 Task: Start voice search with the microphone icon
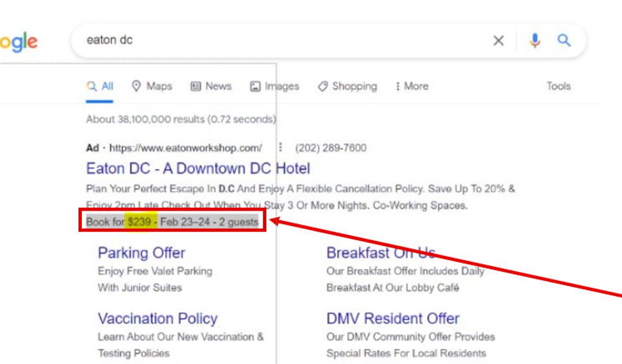[x=535, y=40]
